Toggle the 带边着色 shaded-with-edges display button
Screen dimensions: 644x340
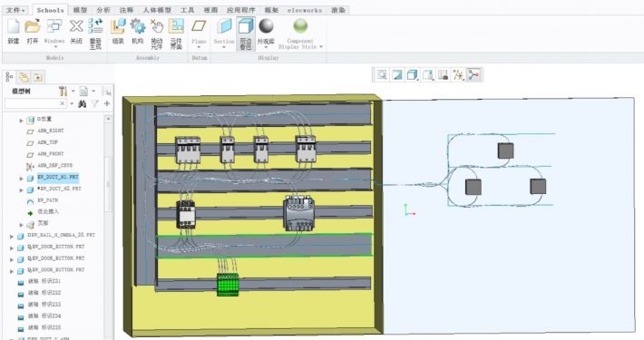tap(246, 34)
